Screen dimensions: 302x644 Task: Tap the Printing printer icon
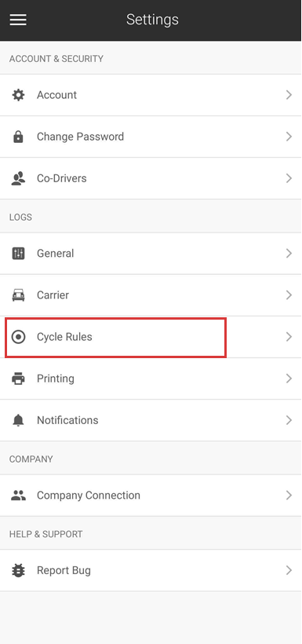(x=18, y=379)
